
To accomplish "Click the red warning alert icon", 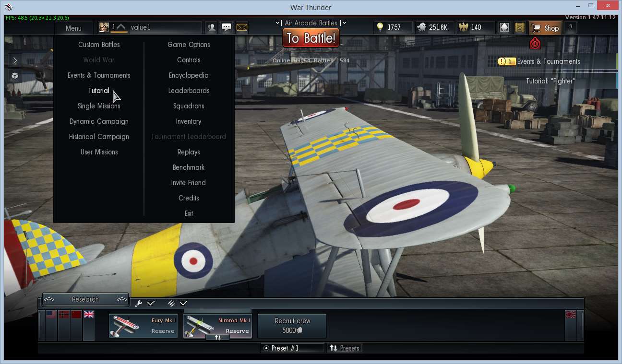I will click(x=535, y=44).
